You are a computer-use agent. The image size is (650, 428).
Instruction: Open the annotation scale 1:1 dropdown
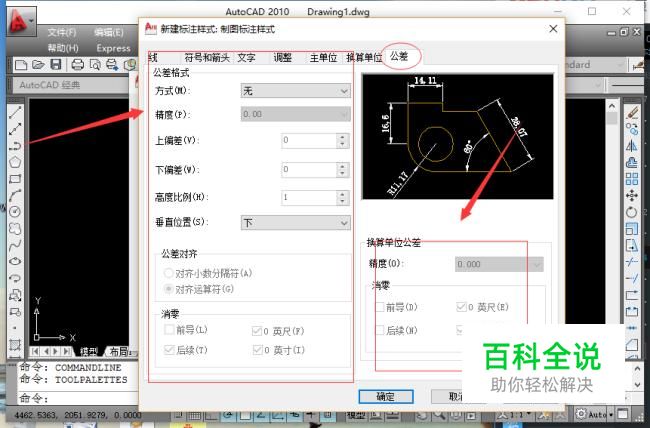[516, 414]
